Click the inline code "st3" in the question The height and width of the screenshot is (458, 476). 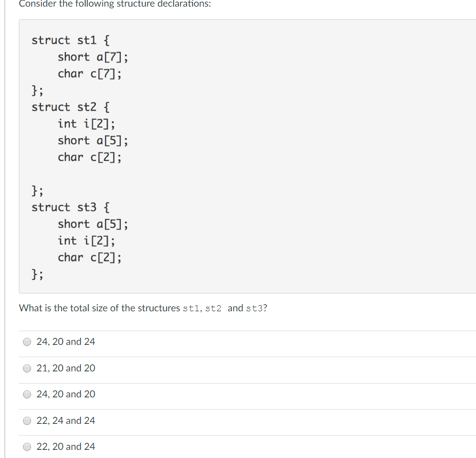click(254, 308)
